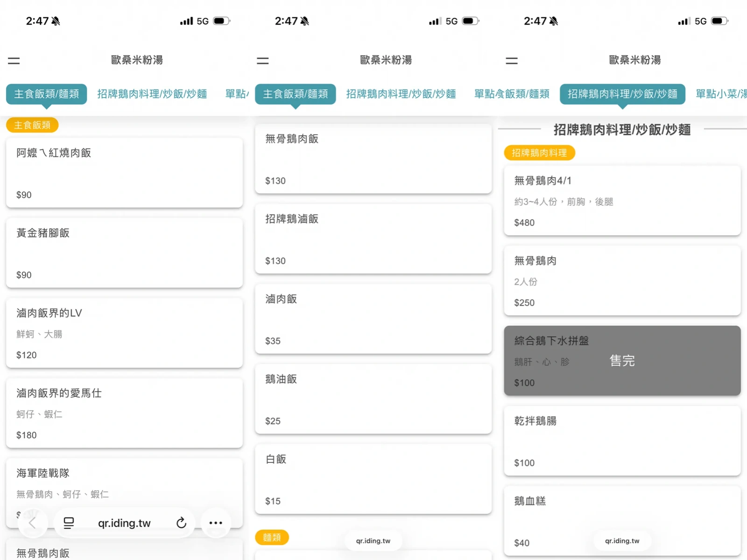Reload the qr.iding.tw page
The image size is (747, 560).
point(181,523)
